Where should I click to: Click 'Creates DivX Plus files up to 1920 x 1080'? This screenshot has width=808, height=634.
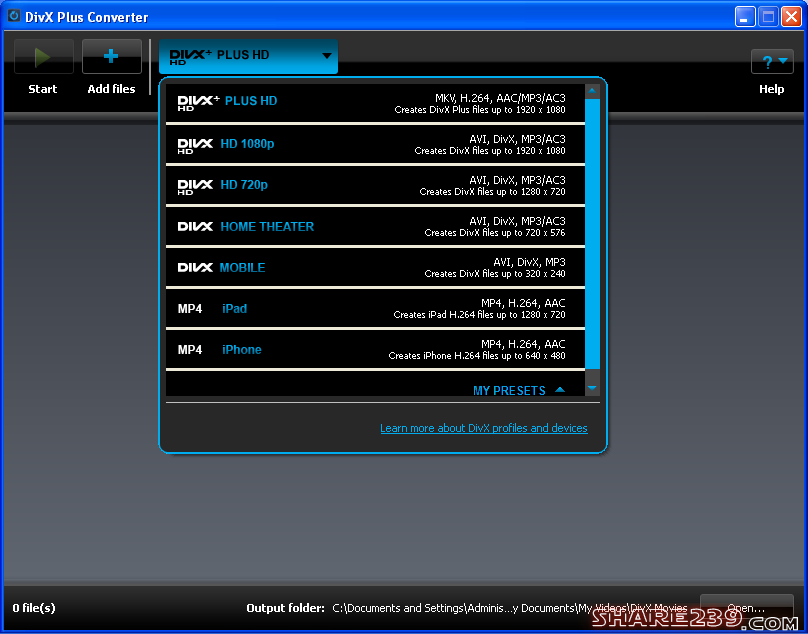coord(480,110)
